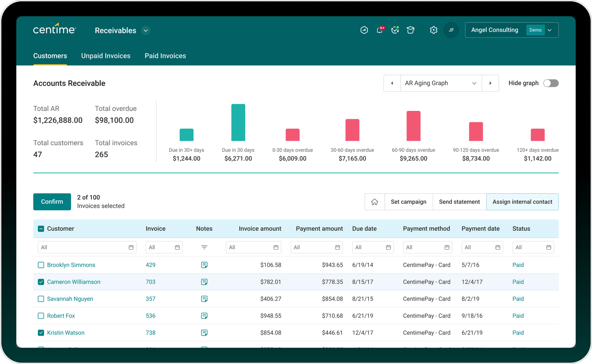
Task: Click the Confirm button for selected invoices
Action: [x=52, y=202]
